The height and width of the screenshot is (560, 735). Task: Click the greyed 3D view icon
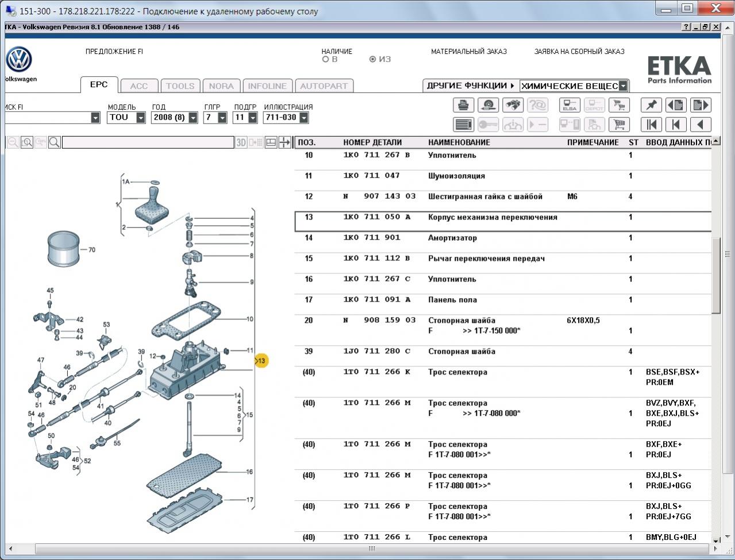[241, 142]
